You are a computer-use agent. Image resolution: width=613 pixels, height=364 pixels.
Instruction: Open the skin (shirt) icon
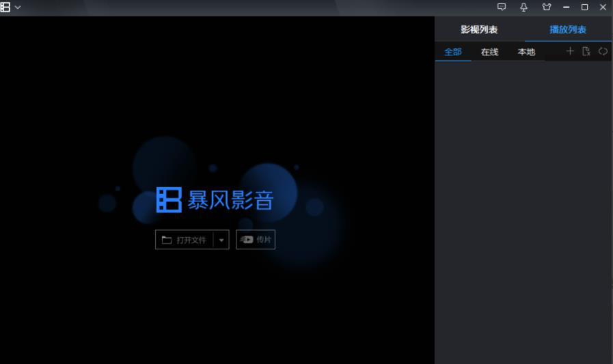pos(546,7)
